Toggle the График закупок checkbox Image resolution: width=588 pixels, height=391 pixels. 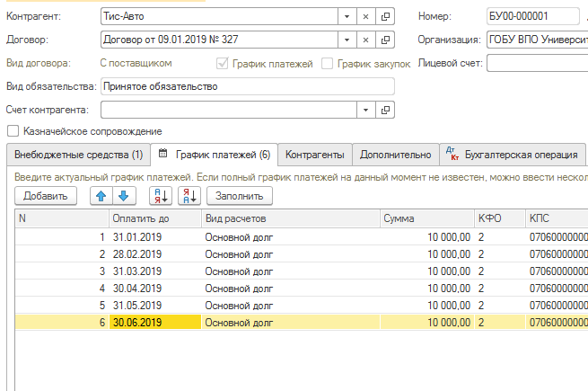[x=328, y=63]
